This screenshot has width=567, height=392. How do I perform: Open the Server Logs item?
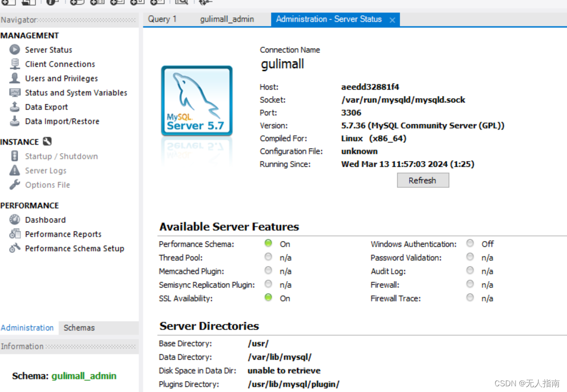tap(46, 171)
